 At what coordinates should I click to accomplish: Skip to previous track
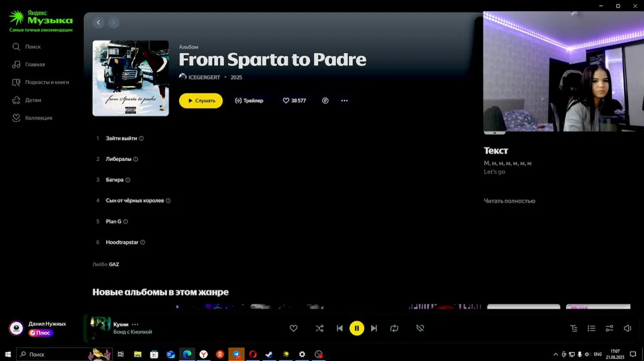(x=340, y=328)
